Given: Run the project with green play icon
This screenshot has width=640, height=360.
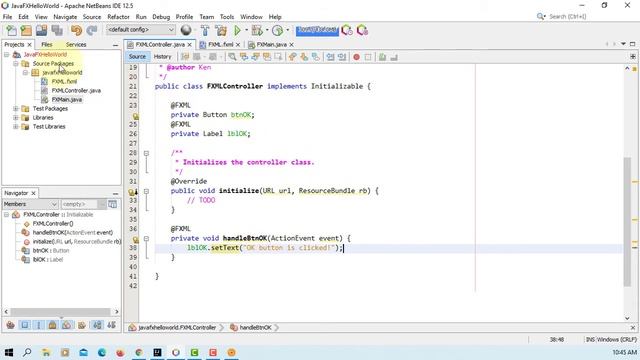Looking at the screenshot, I should [x=237, y=30].
